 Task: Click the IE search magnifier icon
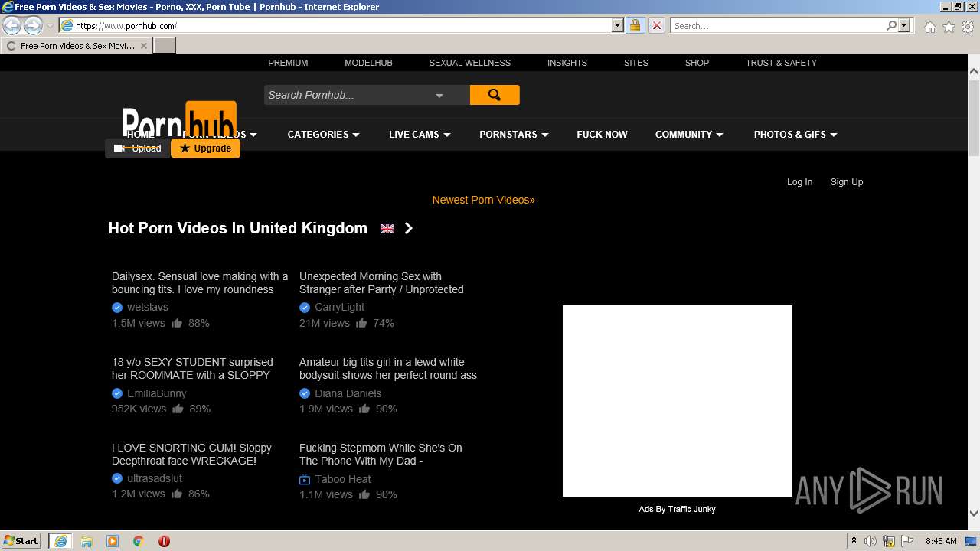891,25
